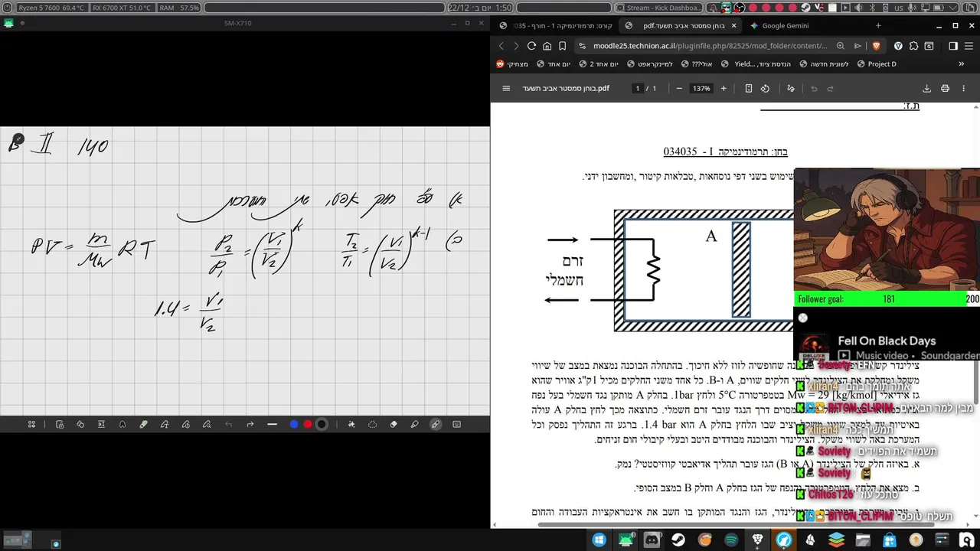Click the RAM 57.5% readout in top panel
This screenshot has width=980, height=551.
click(180, 8)
